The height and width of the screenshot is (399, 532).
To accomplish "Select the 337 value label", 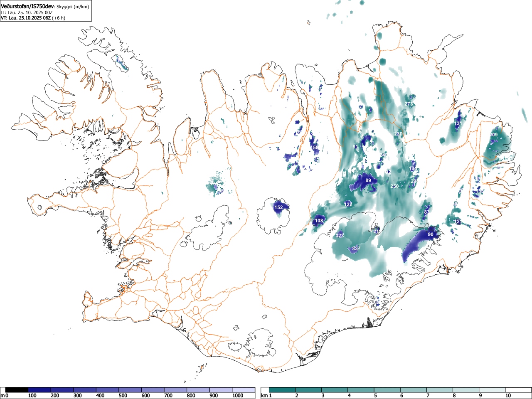I will 356,249.
